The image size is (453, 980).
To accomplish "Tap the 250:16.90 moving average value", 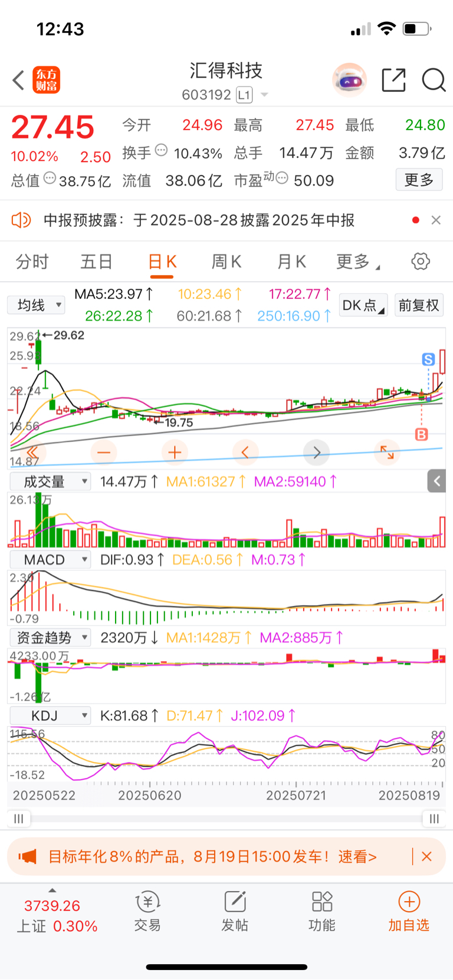I will click(294, 316).
